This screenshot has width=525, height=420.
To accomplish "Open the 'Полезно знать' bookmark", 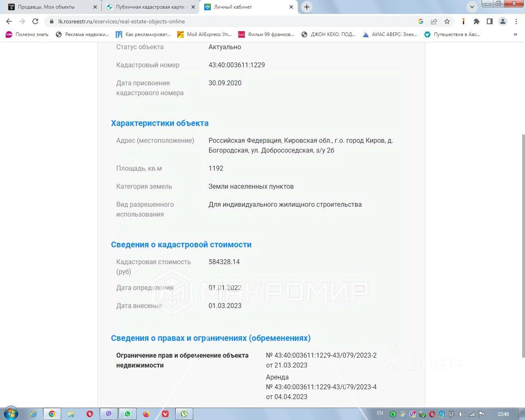I will point(27,34).
